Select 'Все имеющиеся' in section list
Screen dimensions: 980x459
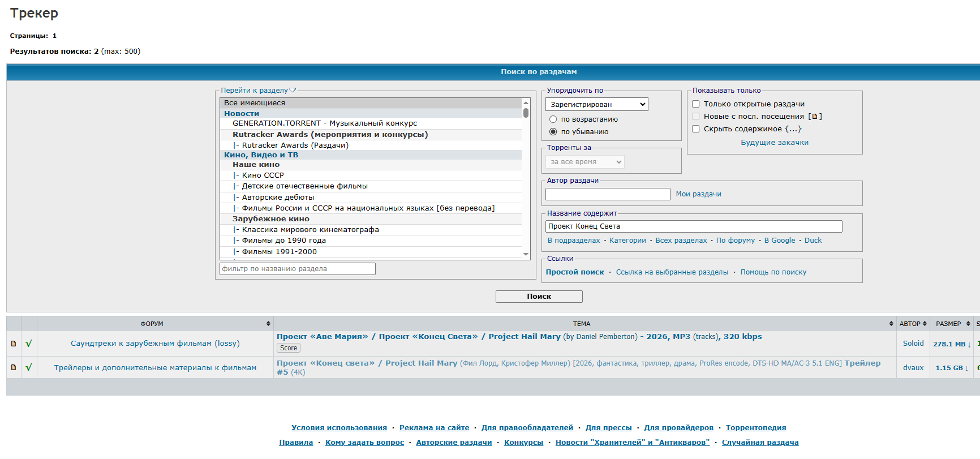coord(371,103)
